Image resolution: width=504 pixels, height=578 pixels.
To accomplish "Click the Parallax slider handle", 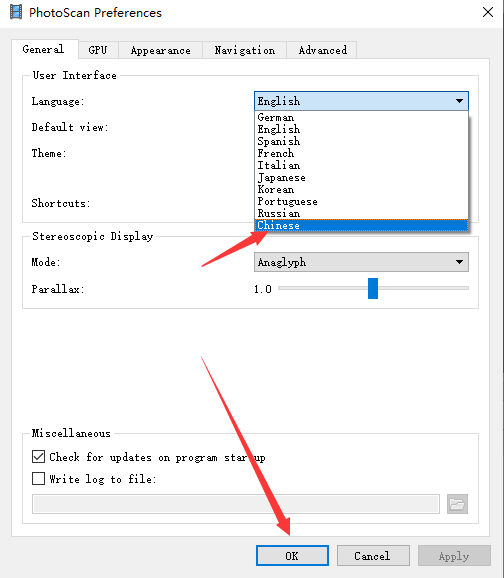I will pos(373,288).
